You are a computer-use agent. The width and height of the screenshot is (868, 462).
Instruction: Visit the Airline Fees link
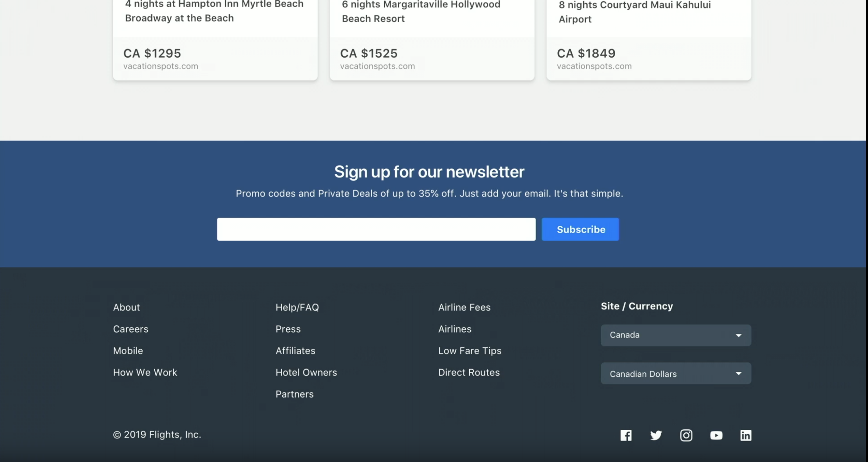464,307
